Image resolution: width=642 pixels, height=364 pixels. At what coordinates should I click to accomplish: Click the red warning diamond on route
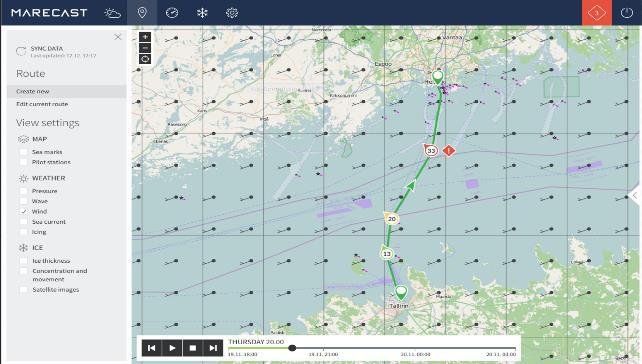point(449,151)
